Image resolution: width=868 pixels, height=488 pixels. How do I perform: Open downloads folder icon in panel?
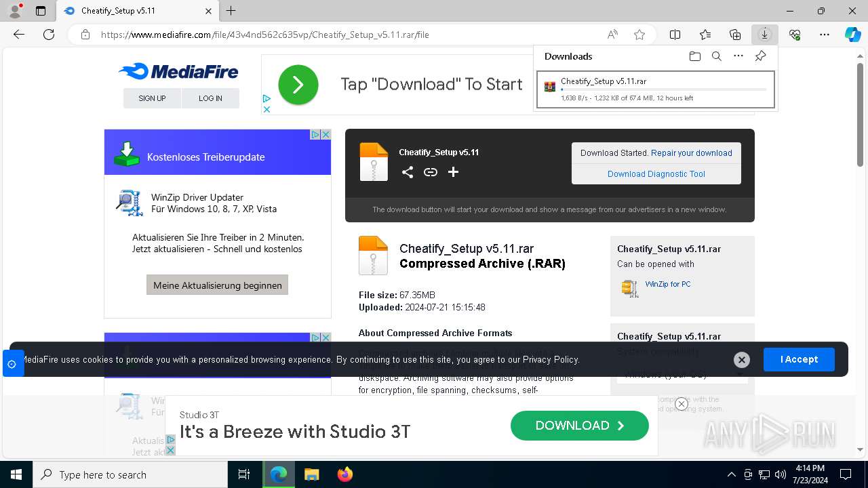pyautogui.click(x=694, y=56)
